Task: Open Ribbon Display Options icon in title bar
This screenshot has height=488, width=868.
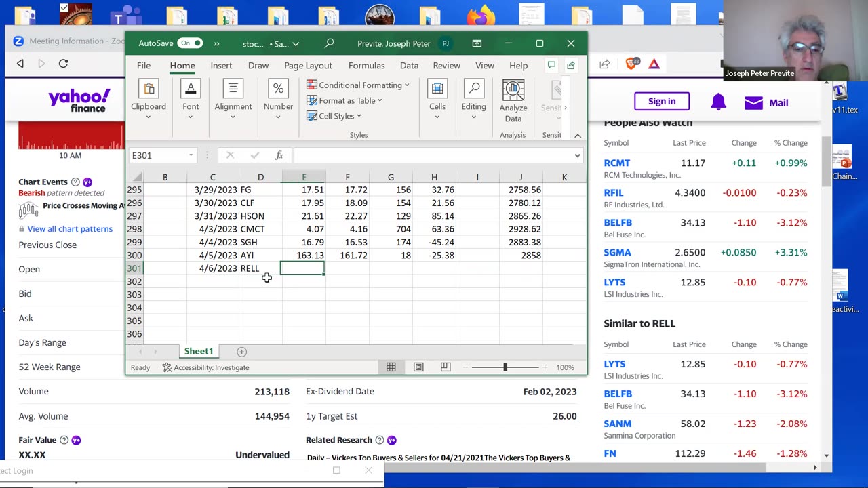Action: (477, 43)
